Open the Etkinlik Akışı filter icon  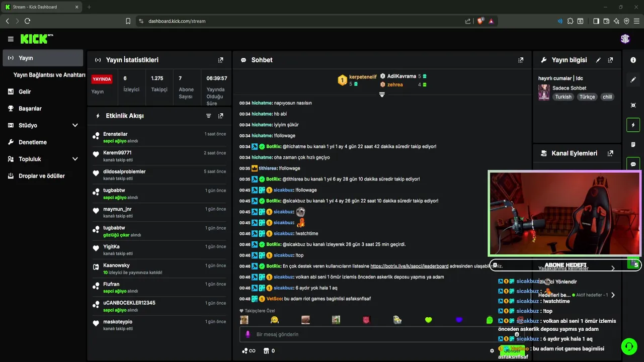click(208, 116)
